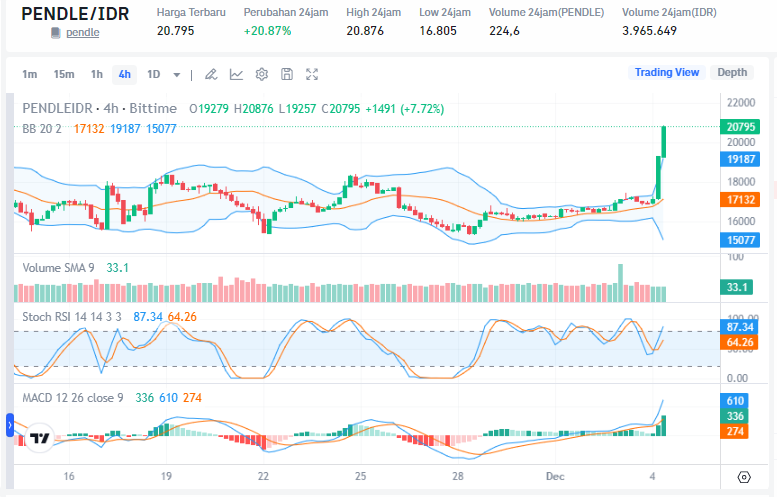The image size is (777, 497).
Task: Click the 15077 lower band price label
Action: tap(740, 240)
